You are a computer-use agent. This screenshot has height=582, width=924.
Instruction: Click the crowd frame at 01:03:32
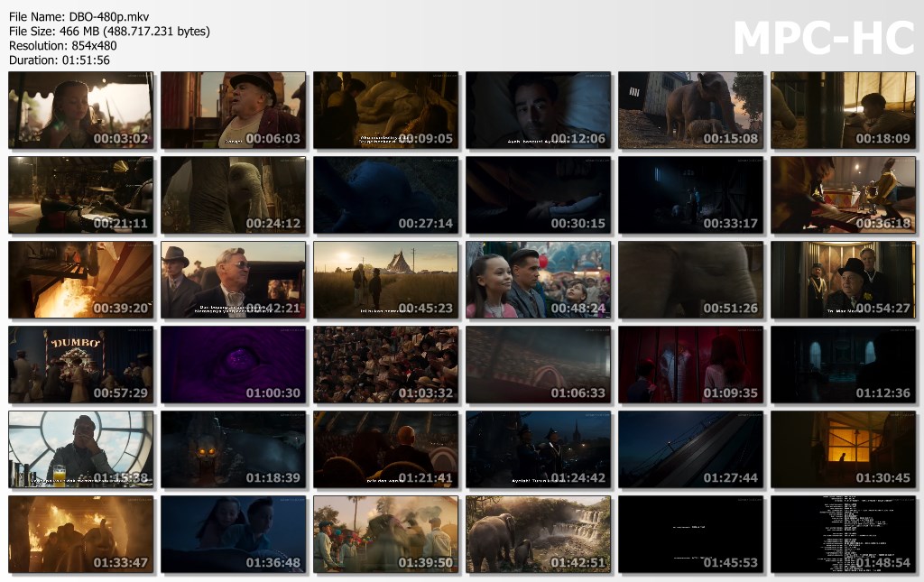pyautogui.click(x=386, y=365)
